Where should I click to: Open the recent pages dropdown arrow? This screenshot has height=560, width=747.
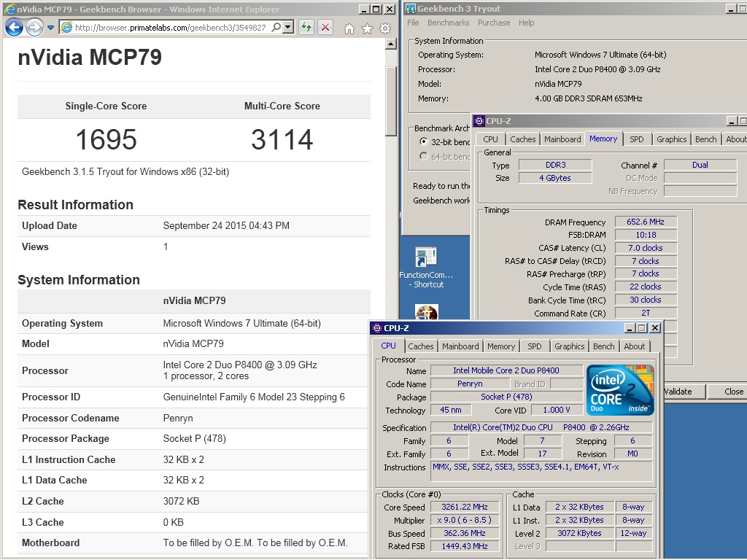[50, 28]
